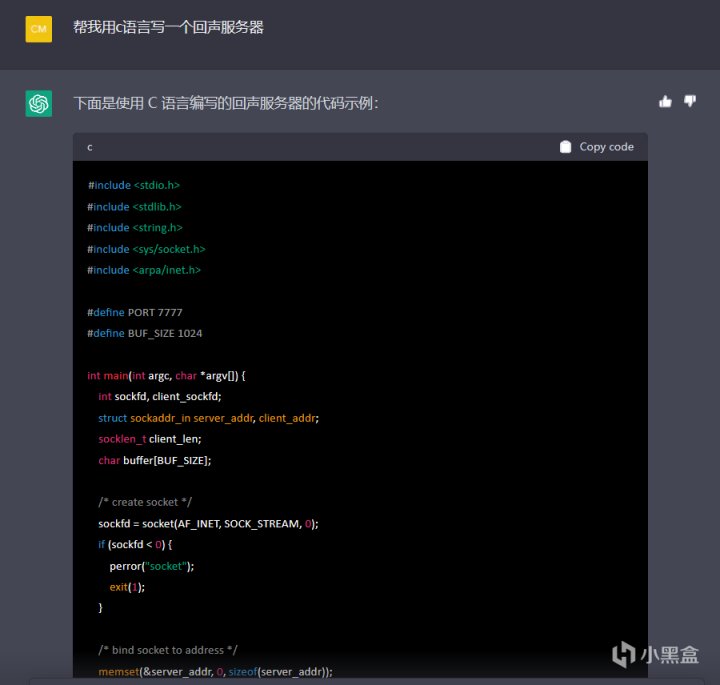Click the line #include <arpa/inet.h>

(144, 270)
